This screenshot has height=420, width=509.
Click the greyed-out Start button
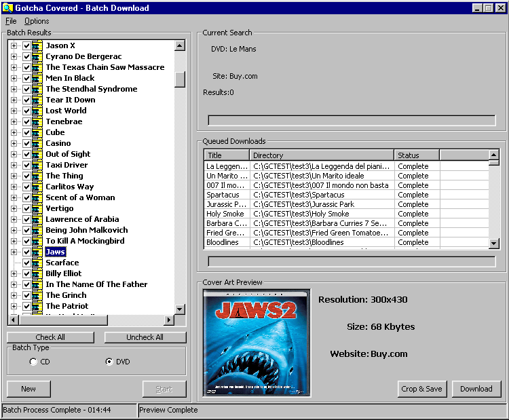(164, 389)
